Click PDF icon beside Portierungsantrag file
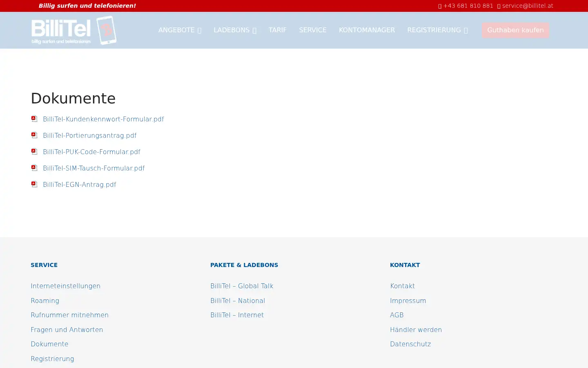The height and width of the screenshot is (368, 588). [x=34, y=135]
